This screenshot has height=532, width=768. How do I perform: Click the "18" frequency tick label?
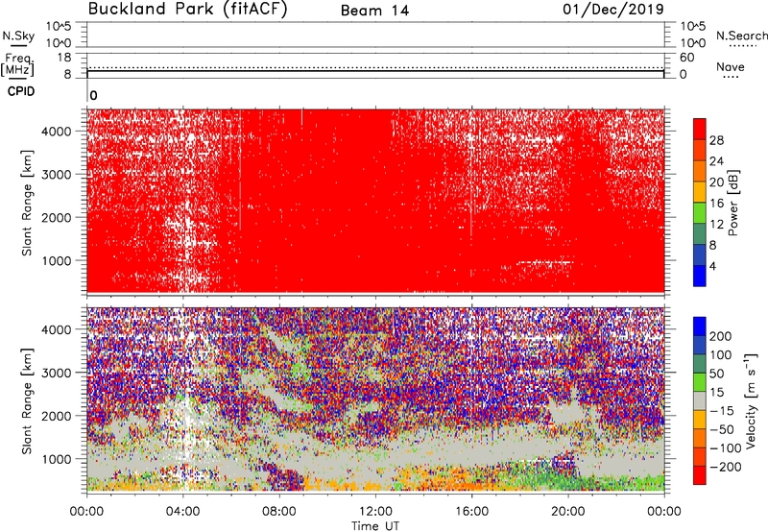[x=63, y=58]
